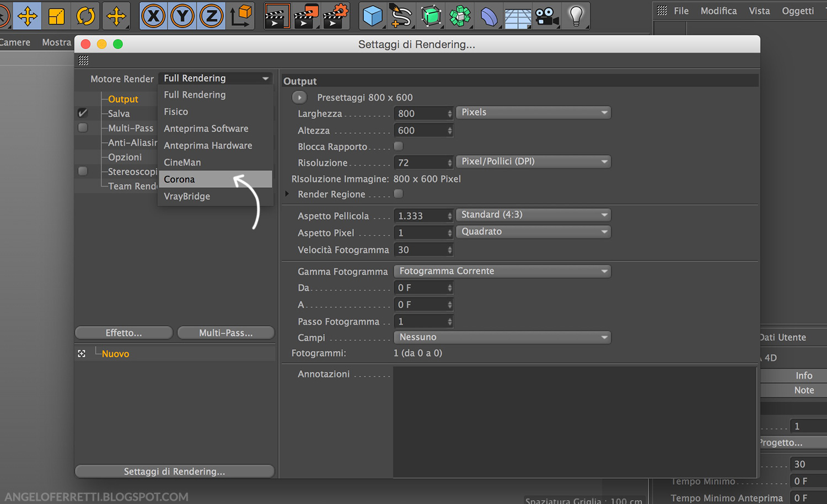Image resolution: width=827 pixels, height=504 pixels.
Task: Enable Blocca Rapporto checkbox
Action: (x=398, y=146)
